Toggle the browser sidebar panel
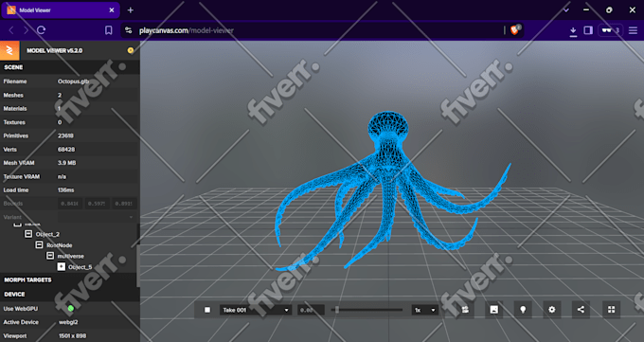The image size is (644, 342). pyautogui.click(x=588, y=30)
